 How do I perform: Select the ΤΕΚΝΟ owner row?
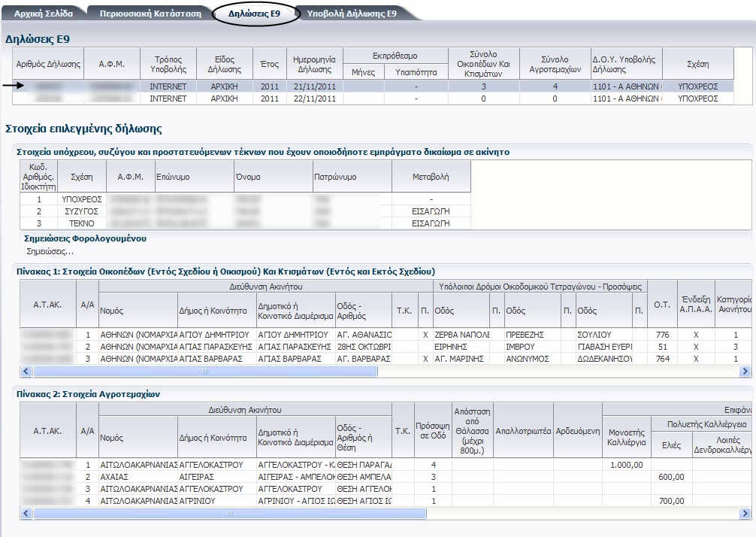coord(80,223)
